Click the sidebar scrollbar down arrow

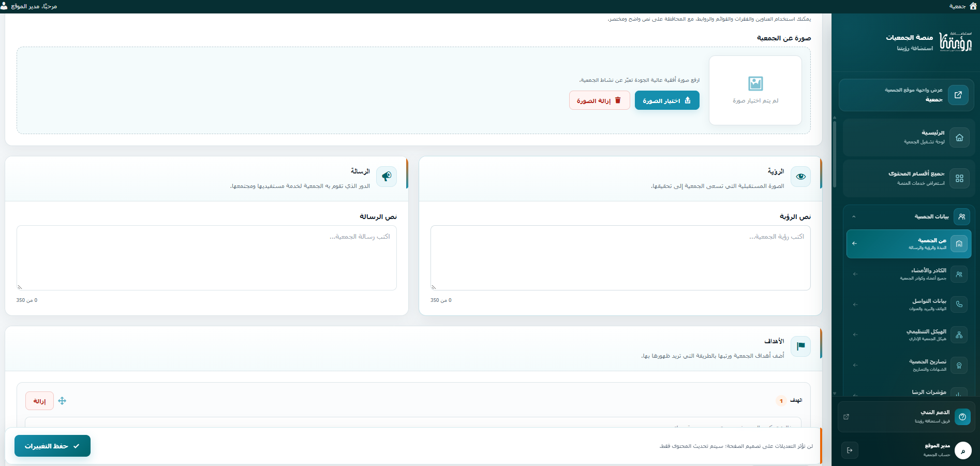[x=835, y=394]
